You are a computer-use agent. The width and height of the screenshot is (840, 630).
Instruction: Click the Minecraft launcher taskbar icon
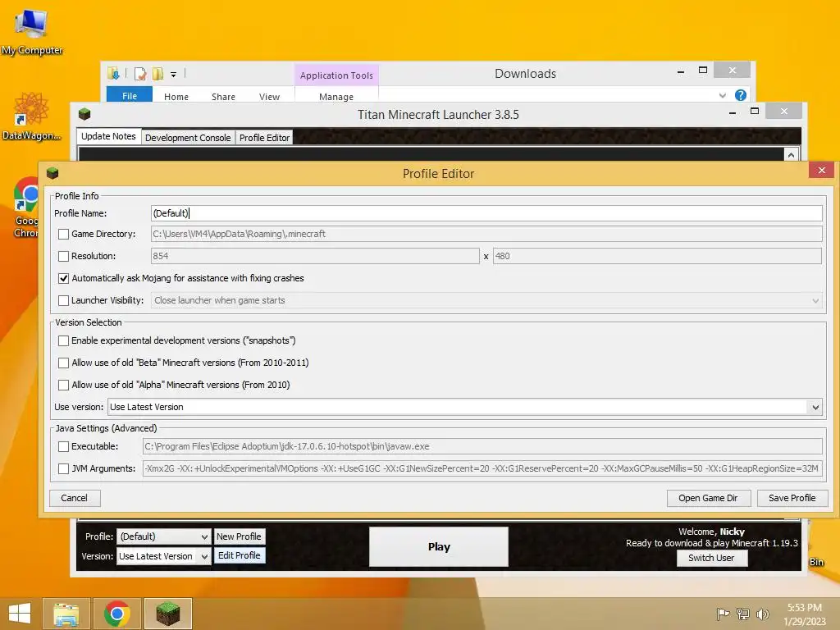click(x=168, y=614)
